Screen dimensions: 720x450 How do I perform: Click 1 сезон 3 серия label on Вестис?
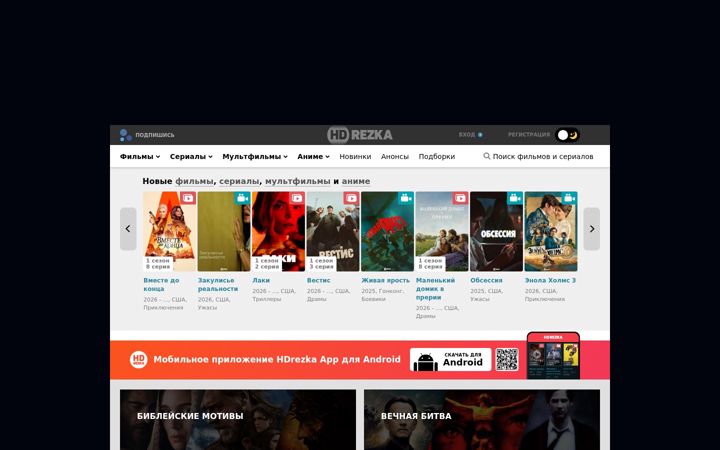pos(321,264)
